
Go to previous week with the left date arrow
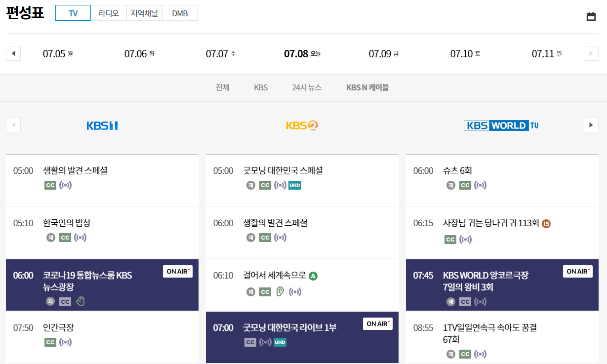click(x=13, y=53)
